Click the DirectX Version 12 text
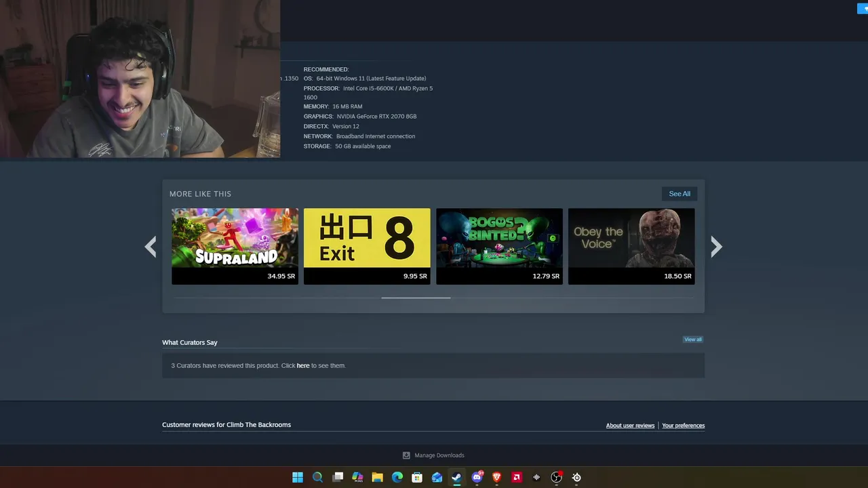 346,126
